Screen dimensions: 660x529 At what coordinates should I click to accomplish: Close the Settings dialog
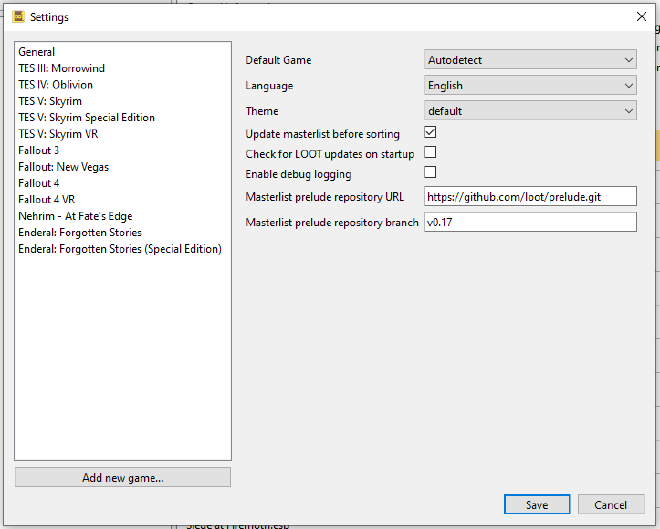641,17
